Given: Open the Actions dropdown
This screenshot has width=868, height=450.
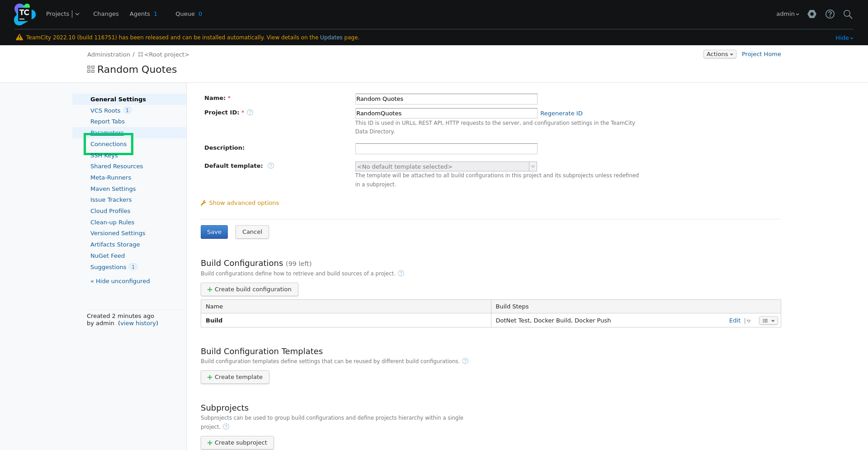Looking at the screenshot, I should point(720,54).
